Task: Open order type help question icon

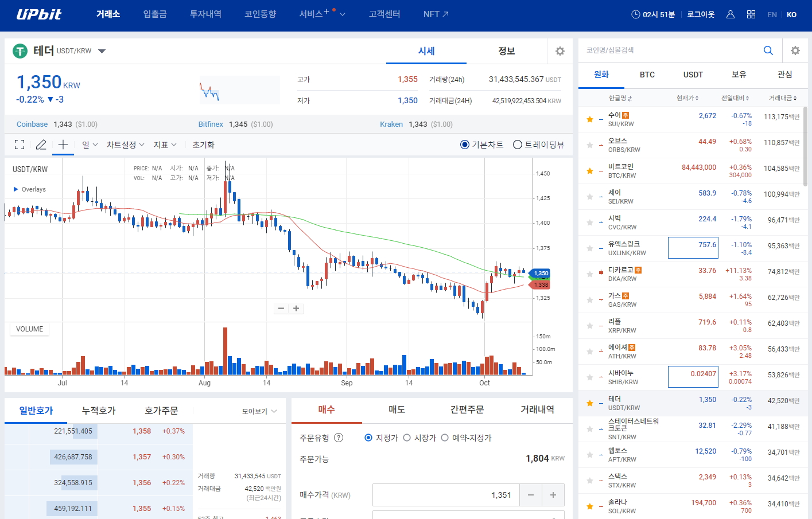Action: [339, 438]
